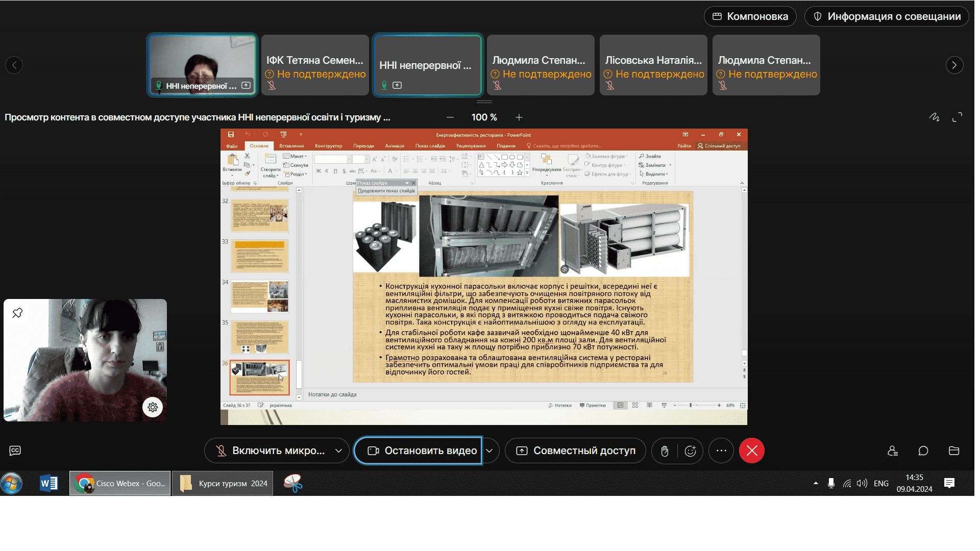Zoom out shared content with minus

(450, 117)
